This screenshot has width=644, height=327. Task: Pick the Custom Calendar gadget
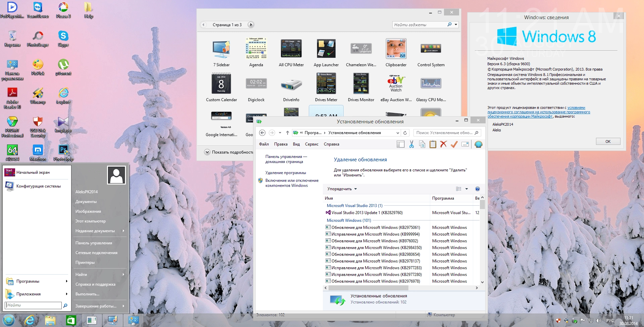(x=221, y=88)
